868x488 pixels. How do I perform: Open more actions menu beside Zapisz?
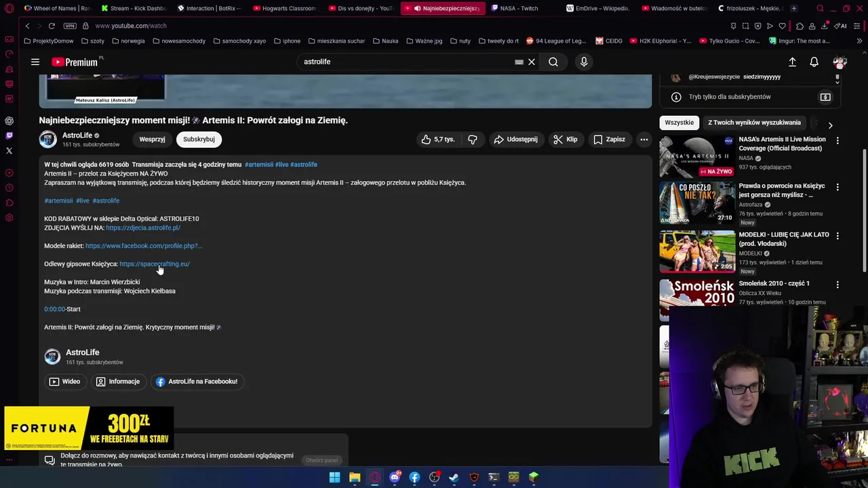point(644,139)
